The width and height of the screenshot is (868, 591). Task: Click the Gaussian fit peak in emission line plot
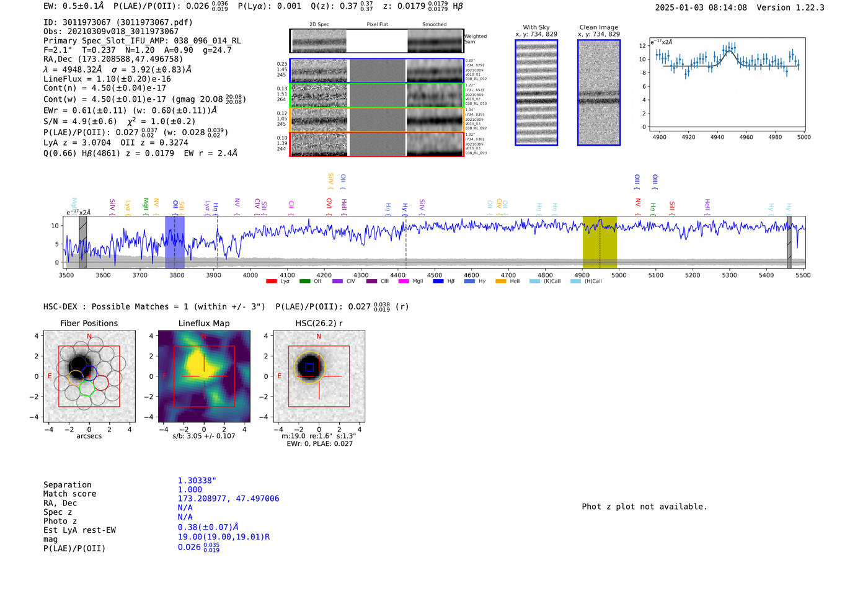730,51
